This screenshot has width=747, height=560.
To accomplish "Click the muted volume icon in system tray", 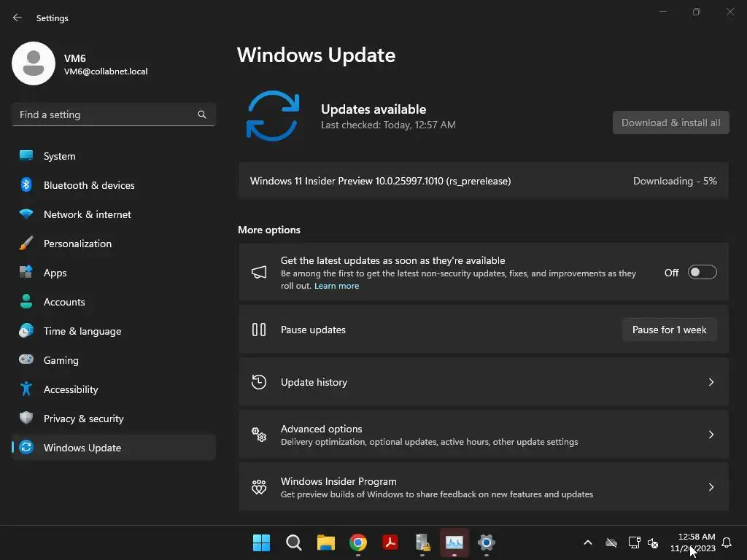I will (653, 542).
